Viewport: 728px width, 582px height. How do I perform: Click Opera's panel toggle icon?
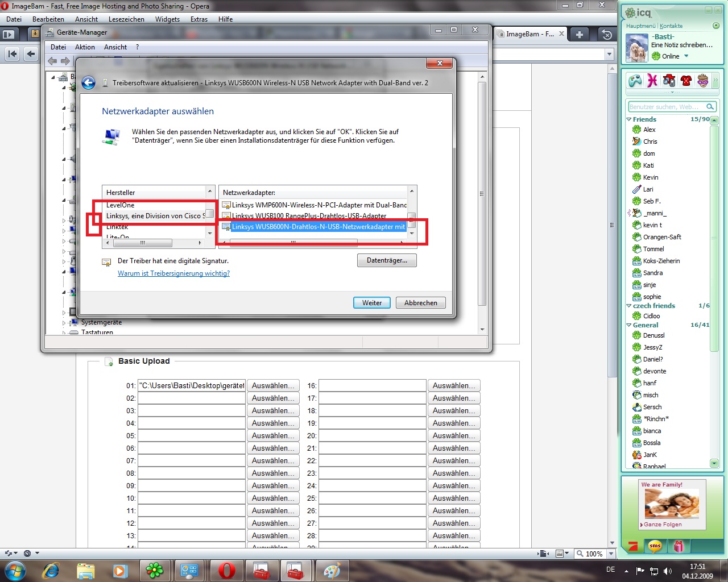(8, 34)
